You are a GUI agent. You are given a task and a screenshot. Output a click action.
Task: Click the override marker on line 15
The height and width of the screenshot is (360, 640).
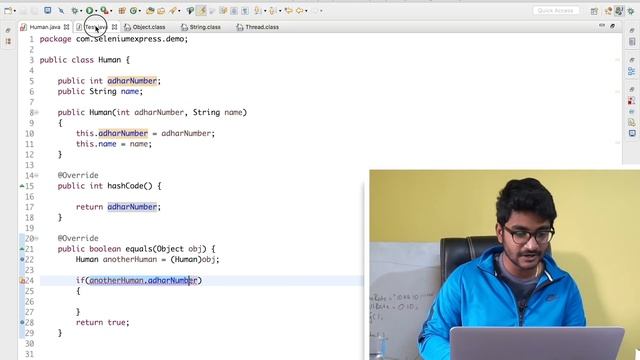coord(22,186)
